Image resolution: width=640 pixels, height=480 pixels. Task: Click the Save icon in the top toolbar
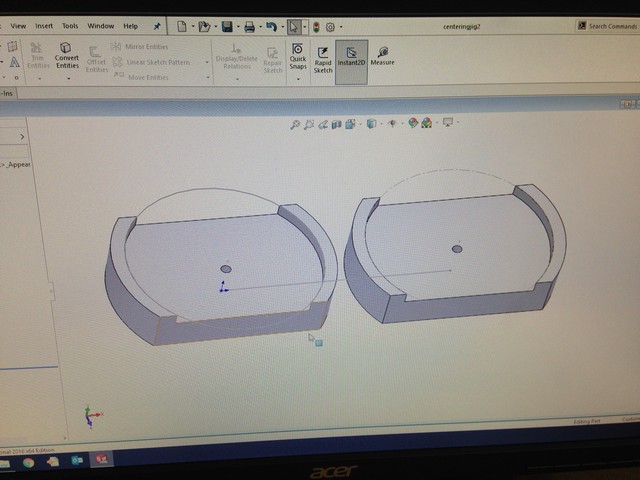click(x=227, y=26)
